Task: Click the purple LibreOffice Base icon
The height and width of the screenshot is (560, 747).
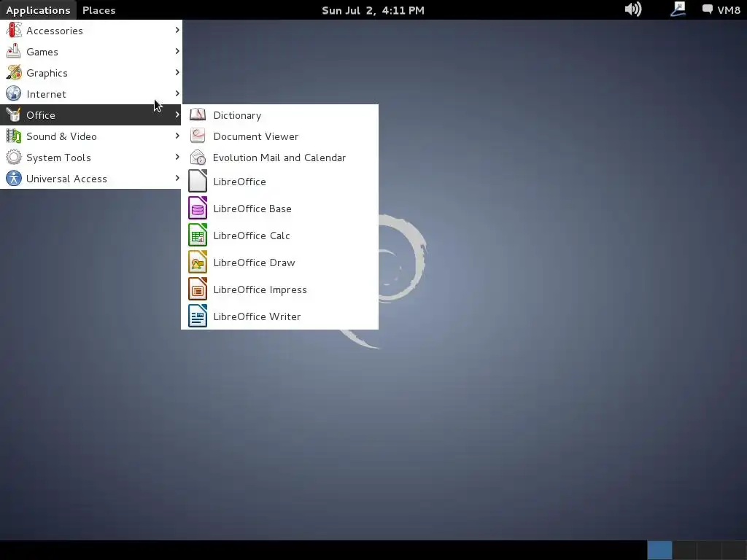Action: click(198, 208)
